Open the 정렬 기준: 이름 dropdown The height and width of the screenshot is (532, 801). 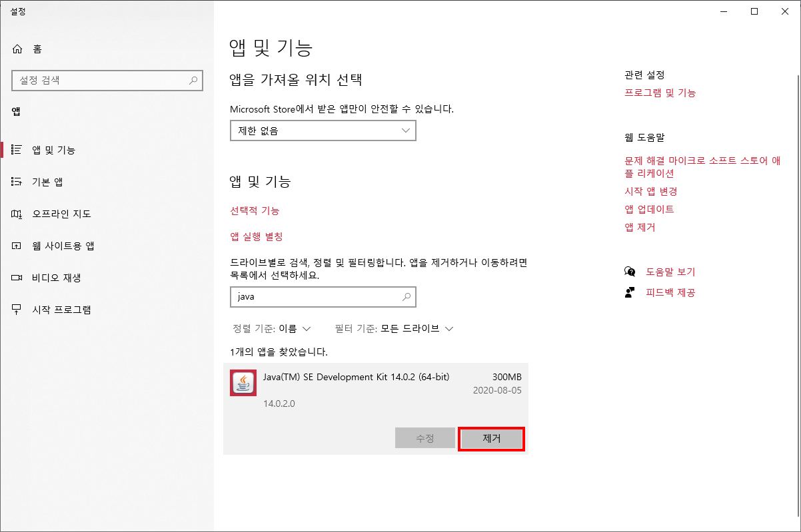(272, 328)
